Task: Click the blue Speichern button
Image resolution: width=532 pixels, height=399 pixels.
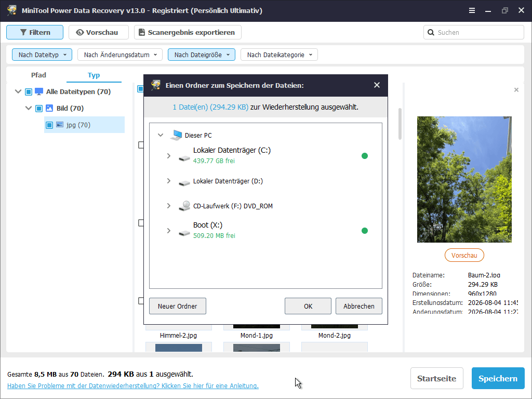Action: tap(498, 378)
